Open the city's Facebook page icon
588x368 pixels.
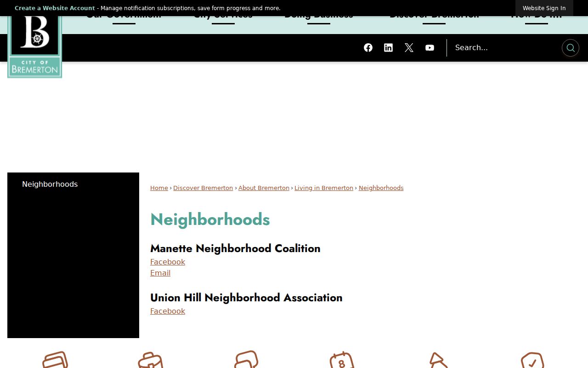[x=368, y=48]
